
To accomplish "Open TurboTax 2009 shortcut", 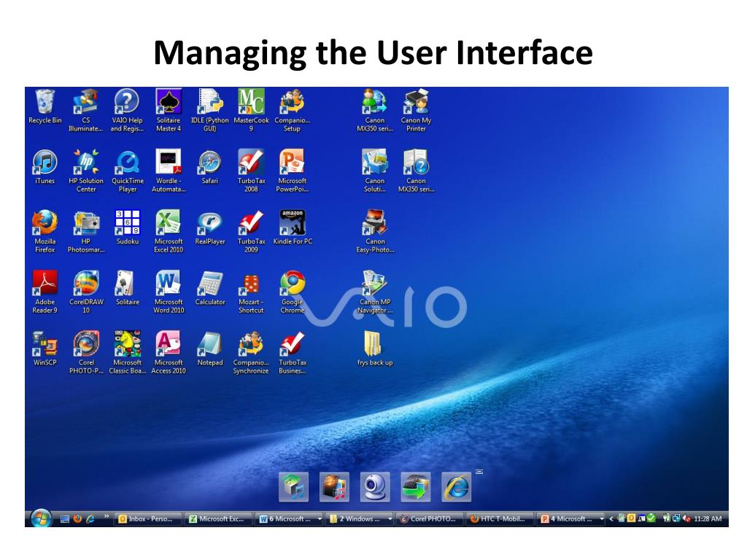I will pyautogui.click(x=251, y=231).
